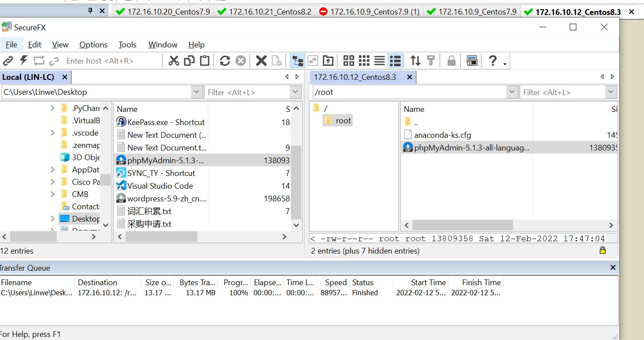Open the Help menu

[x=196, y=44]
